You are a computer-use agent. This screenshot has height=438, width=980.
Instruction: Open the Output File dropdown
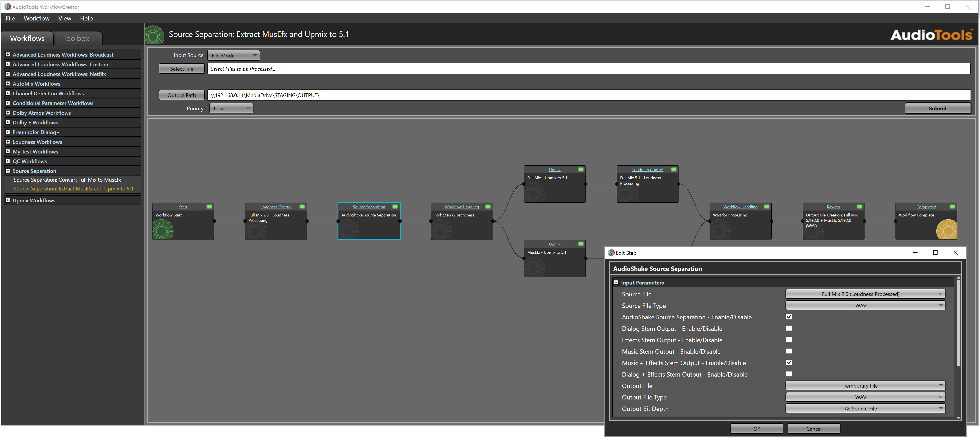click(865, 386)
